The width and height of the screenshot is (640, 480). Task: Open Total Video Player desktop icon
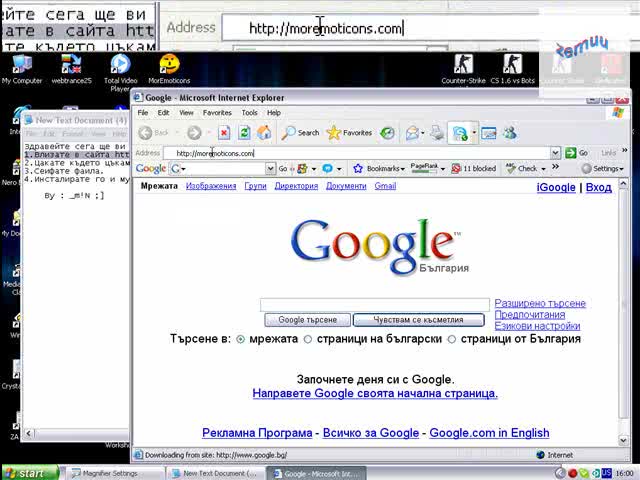click(120, 73)
